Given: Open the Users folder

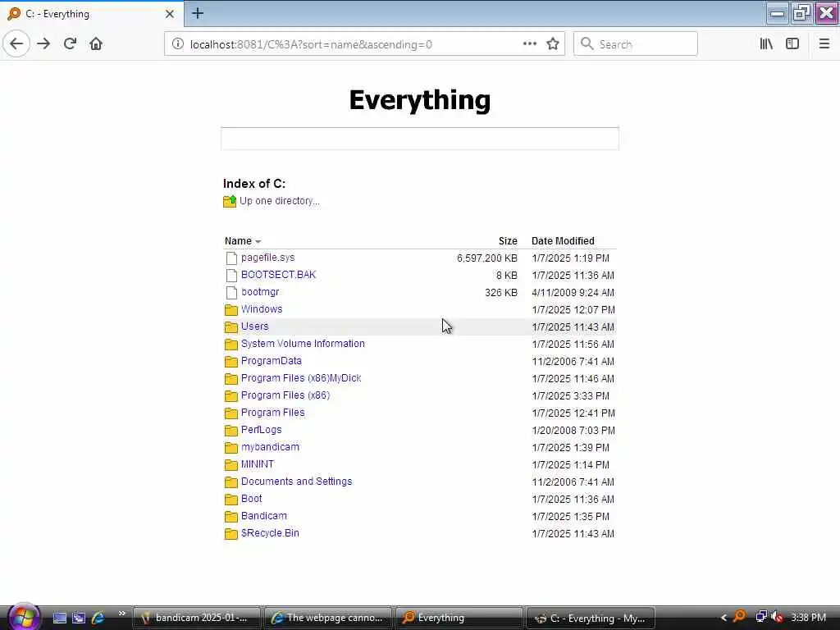Looking at the screenshot, I should [x=254, y=326].
